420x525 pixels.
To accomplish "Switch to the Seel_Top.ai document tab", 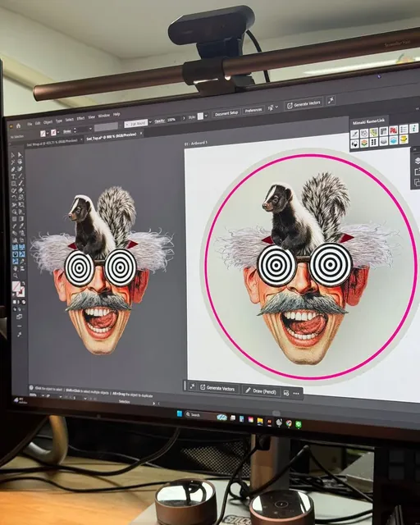I will (x=111, y=137).
